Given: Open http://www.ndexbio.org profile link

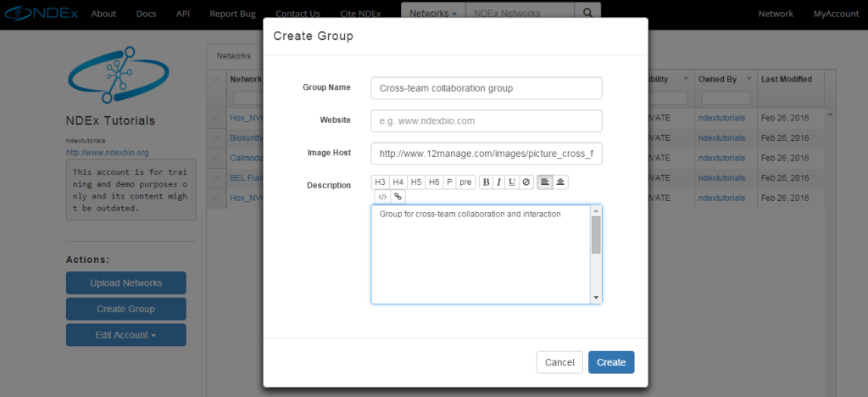Looking at the screenshot, I should [108, 152].
